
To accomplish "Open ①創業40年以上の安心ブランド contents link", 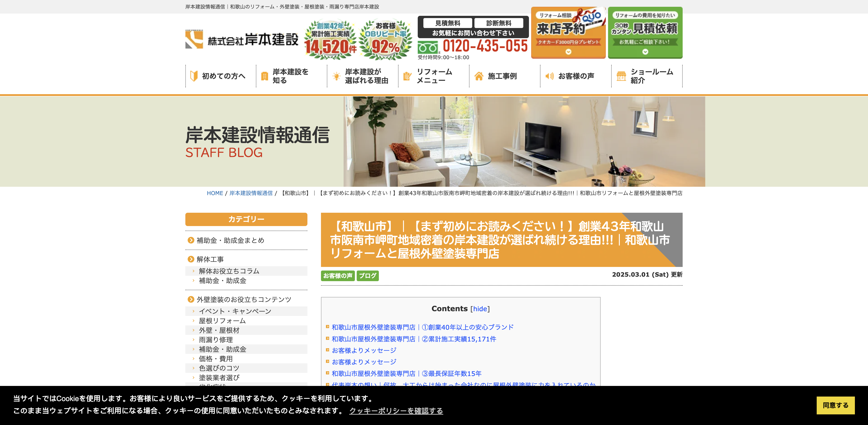I will [x=422, y=327].
